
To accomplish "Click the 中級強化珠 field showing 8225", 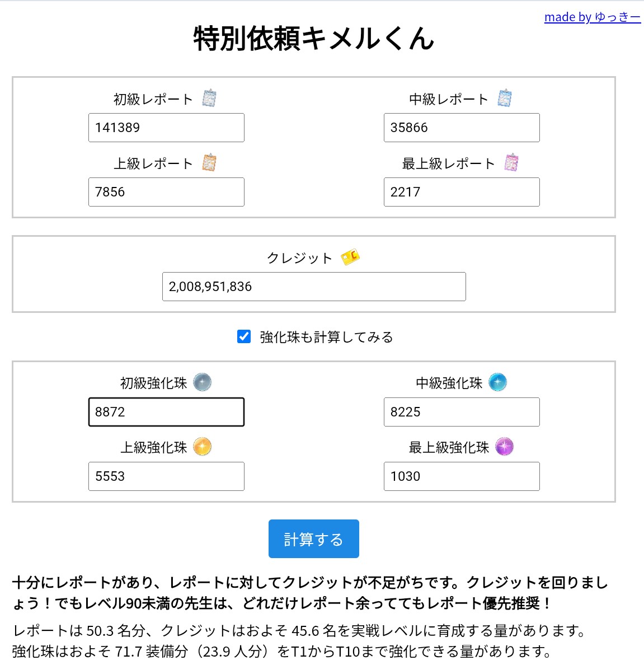I will pos(462,412).
